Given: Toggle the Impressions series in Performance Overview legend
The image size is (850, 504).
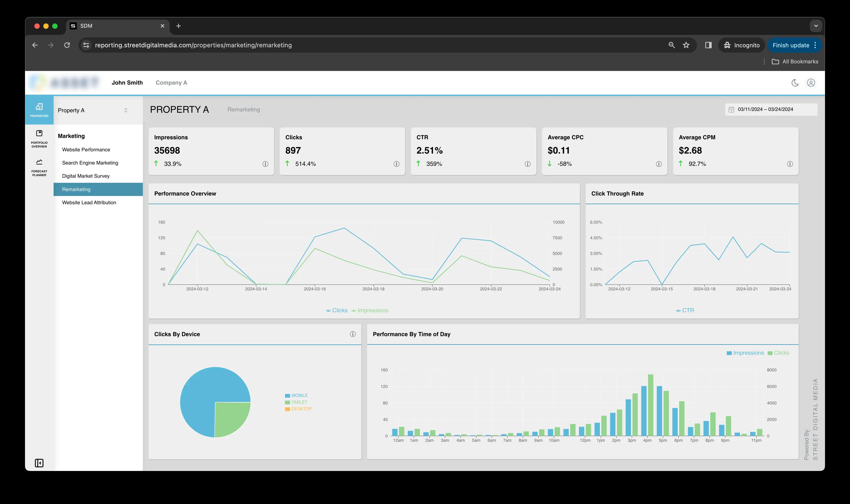Looking at the screenshot, I should (x=369, y=310).
